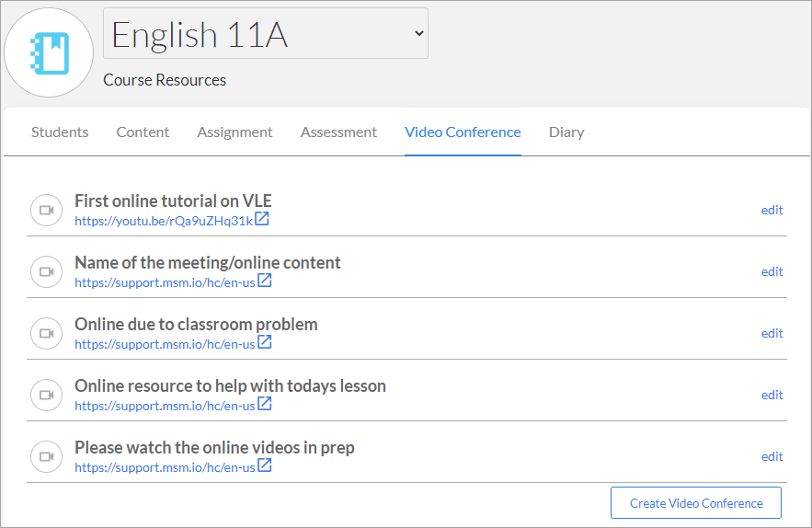This screenshot has width=812, height=528.
Task: Open external link icon under Online due to classroom problem
Action: coord(265,342)
